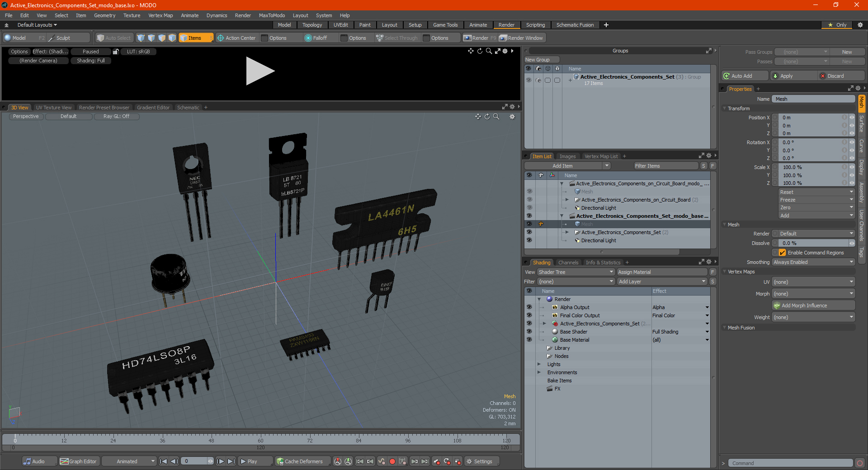Toggle visibility of Base Material
Image resolution: width=868 pixels, height=470 pixels.
(529, 340)
